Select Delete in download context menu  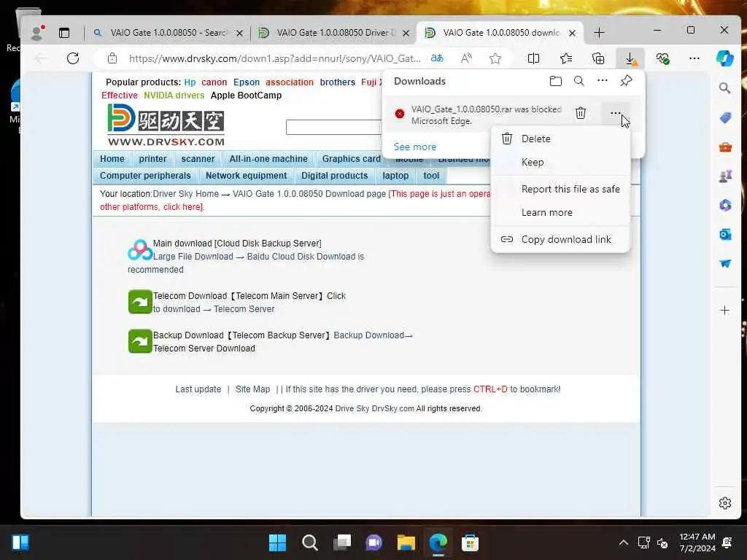pyautogui.click(x=561, y=139)
